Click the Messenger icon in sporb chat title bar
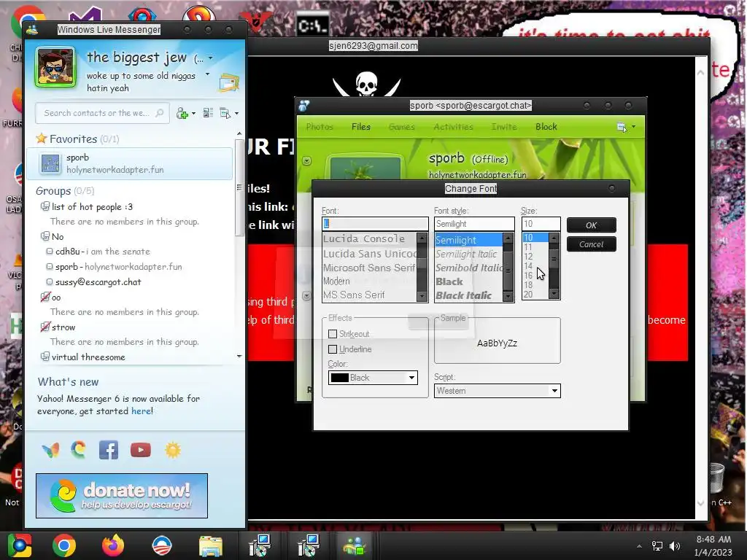 pyautogui.click(x=304, y=106)
